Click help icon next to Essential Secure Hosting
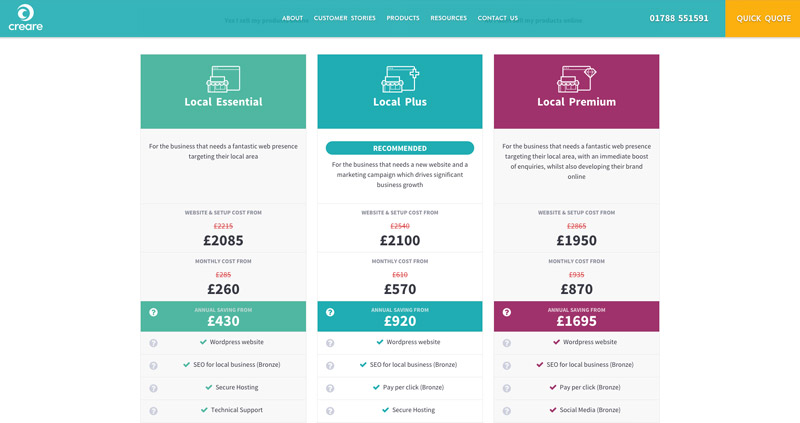The image size is (800, 423). [154, 388]
